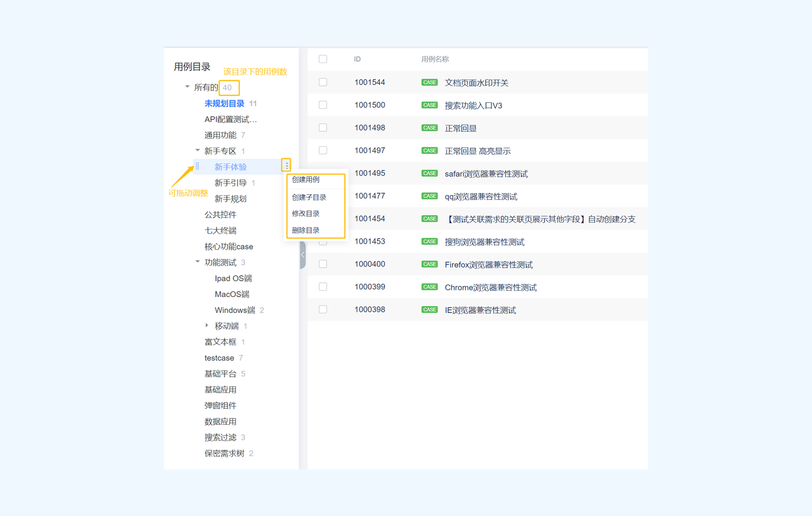Collapse the sidebar with the arrow handle
This screenshot has width=812, height=516.
pos(303,255)
